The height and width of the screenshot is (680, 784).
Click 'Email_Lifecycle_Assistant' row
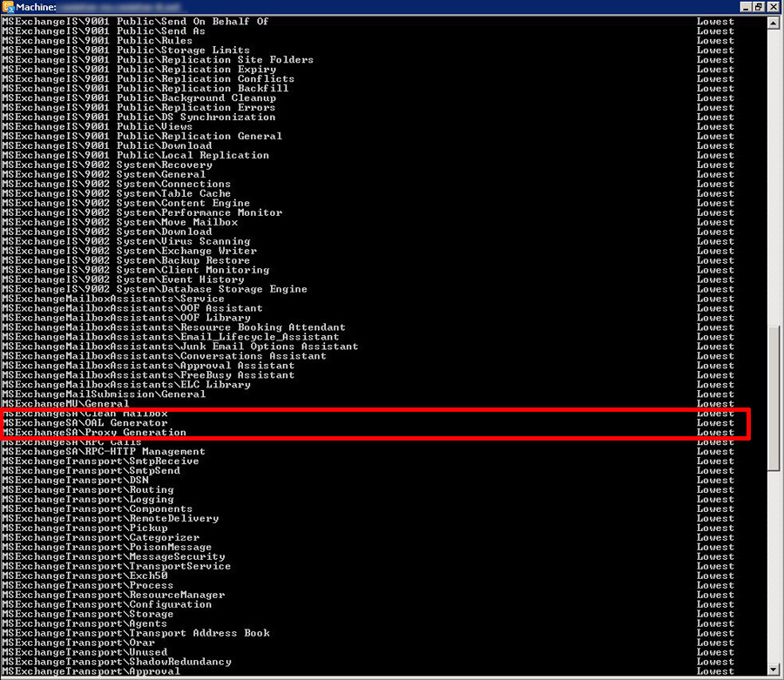(x=368, y=337)
